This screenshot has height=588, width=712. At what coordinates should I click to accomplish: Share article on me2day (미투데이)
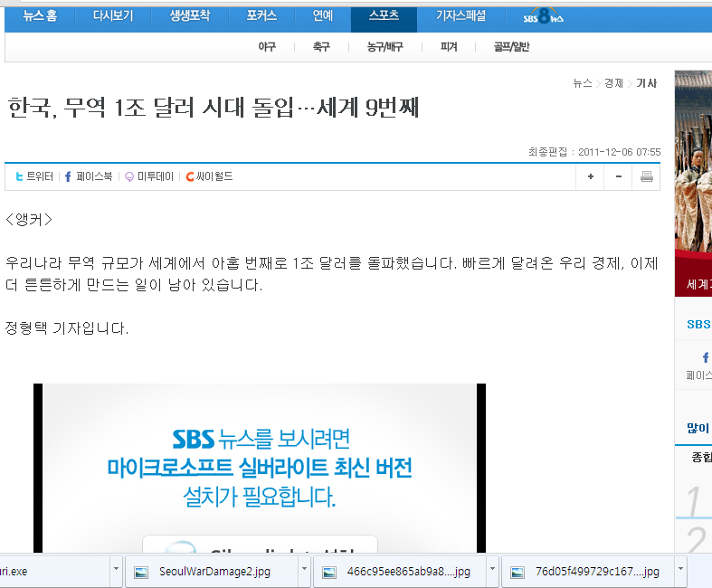click(149, 176)
